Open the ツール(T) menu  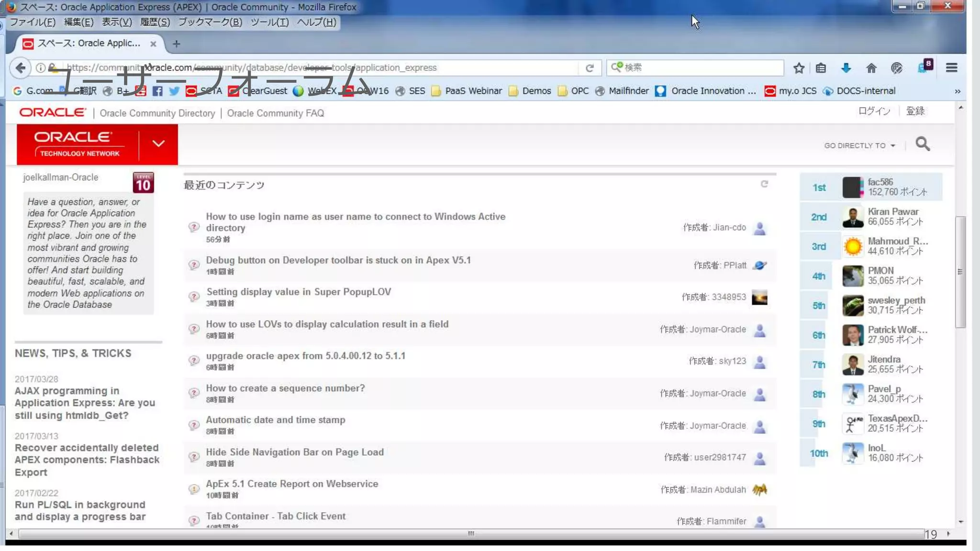pos(269,22)
